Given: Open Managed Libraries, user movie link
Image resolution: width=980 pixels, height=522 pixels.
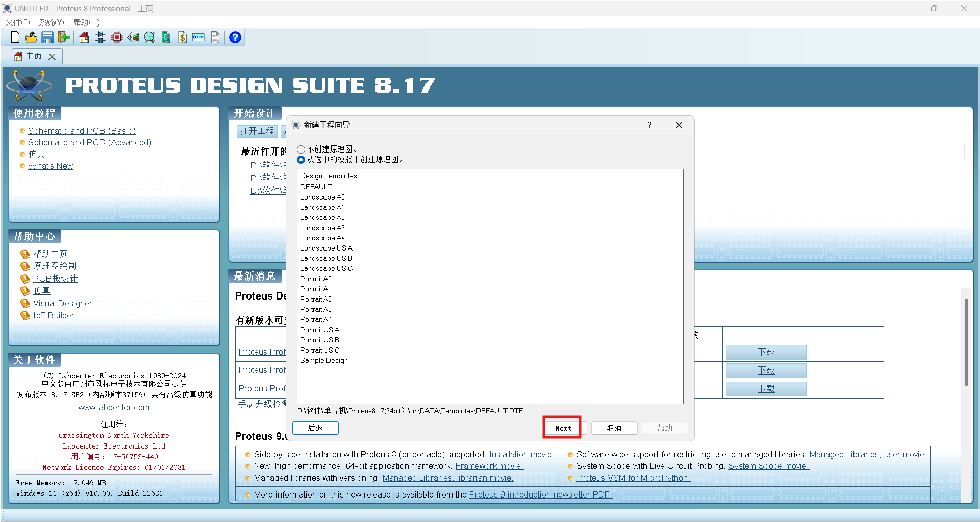Looking at the screenshot, I should click(868, 454).
